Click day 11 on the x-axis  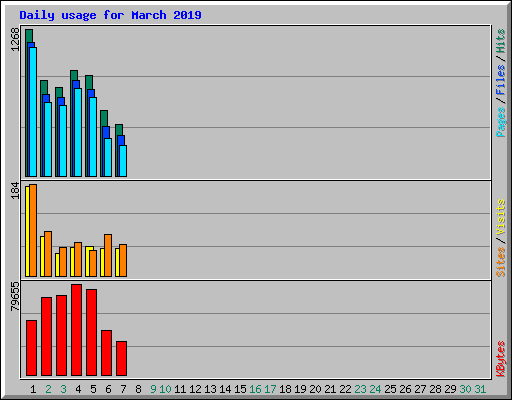click(180, 389)
